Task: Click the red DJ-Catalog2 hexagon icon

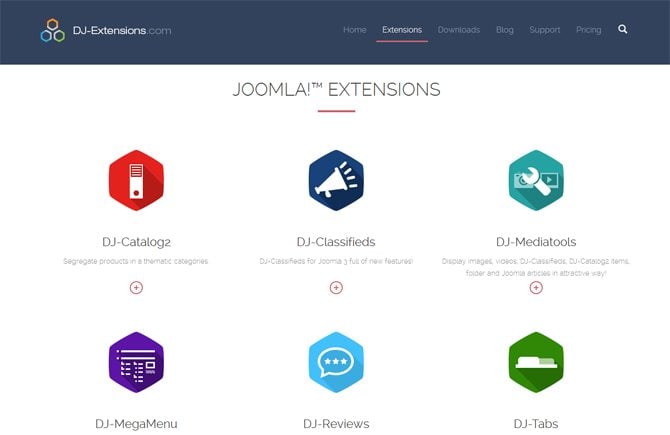Action: [136, 180]
